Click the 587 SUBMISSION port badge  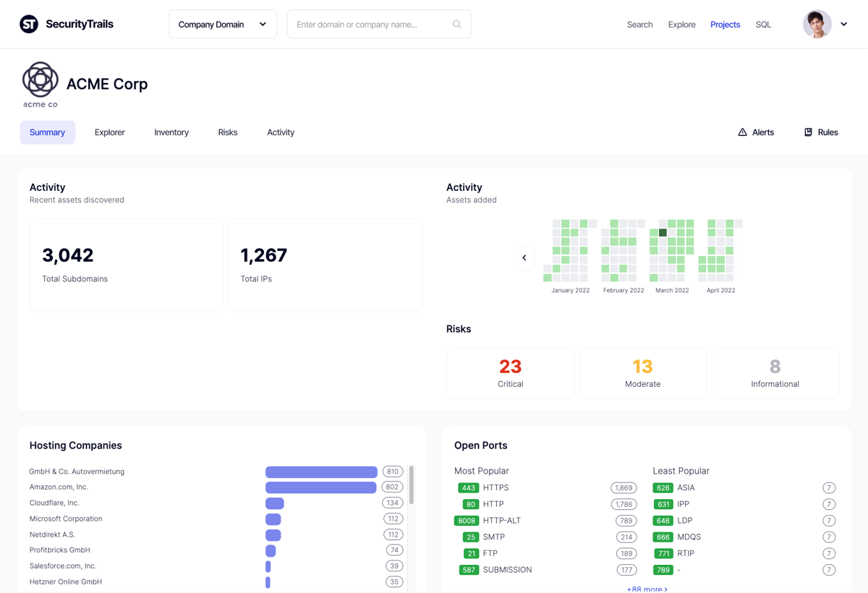(469, 570)
